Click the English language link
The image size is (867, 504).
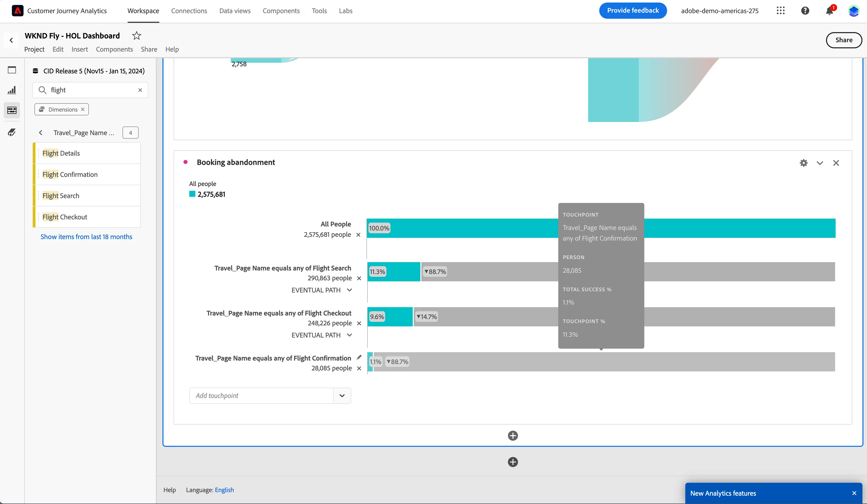click(x=224, y=490)
